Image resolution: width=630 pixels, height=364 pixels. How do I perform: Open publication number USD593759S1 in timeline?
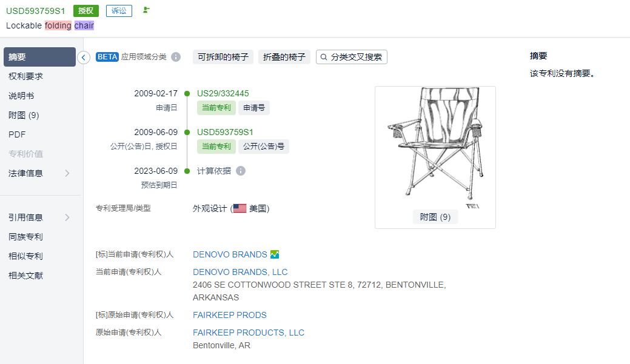point(225,132)
